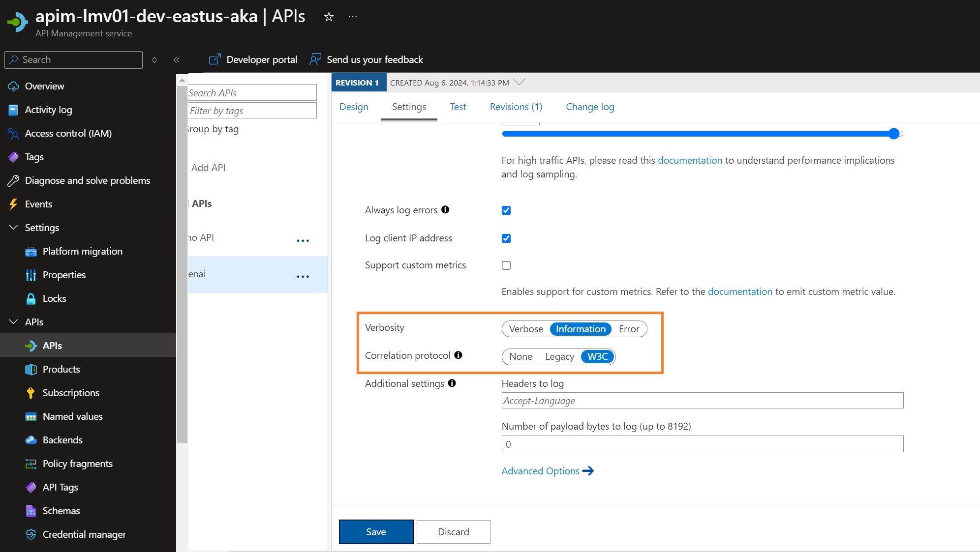The height and width of the screenshot is (552, 980).
Task: Select Verbose verbosity option
Action: [526, 329]
